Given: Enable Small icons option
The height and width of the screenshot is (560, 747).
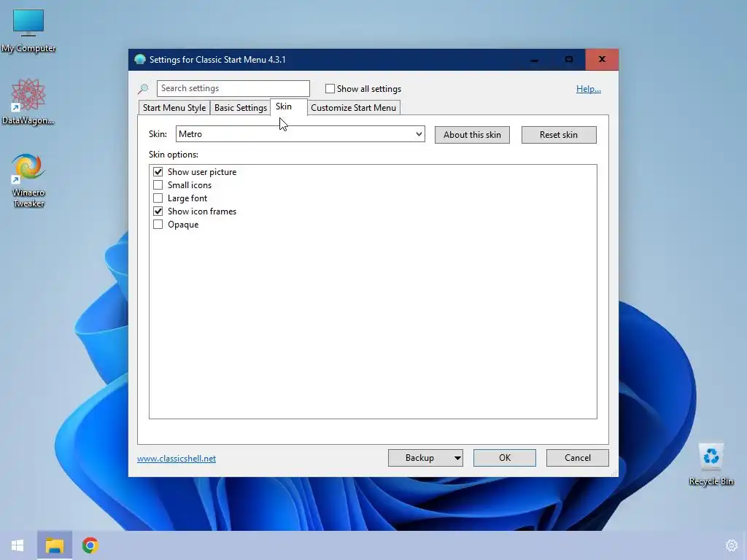Looking at the screenshot, I should point(158,184).
